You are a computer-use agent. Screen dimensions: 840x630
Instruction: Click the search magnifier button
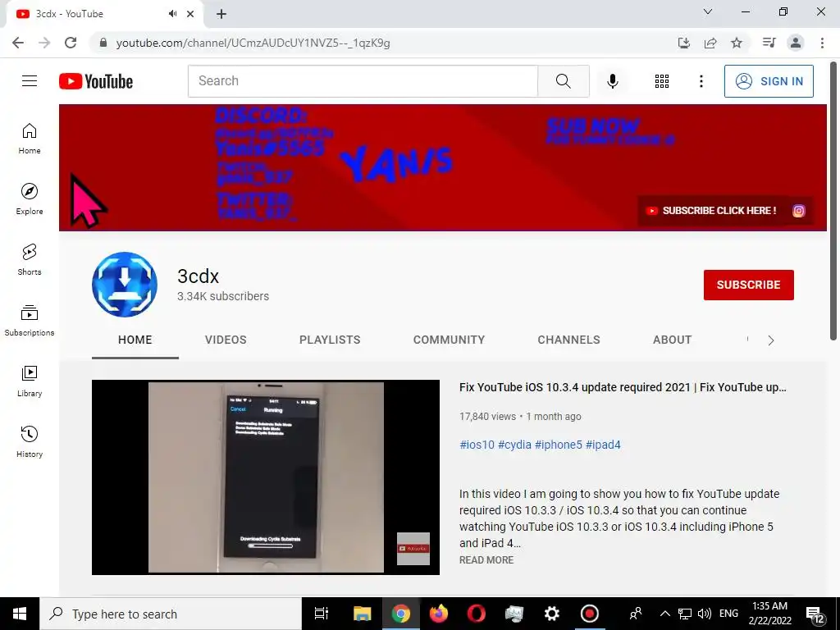563,81
